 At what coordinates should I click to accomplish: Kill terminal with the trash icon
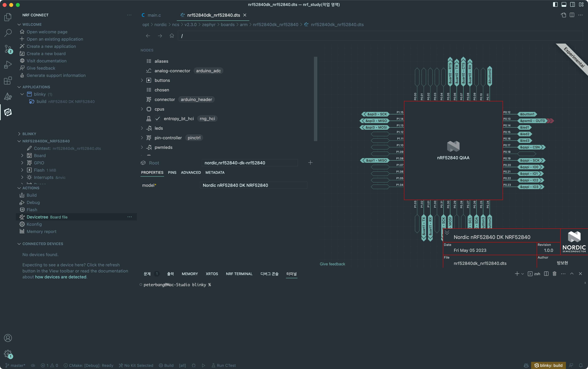click(x=554, y=274)
